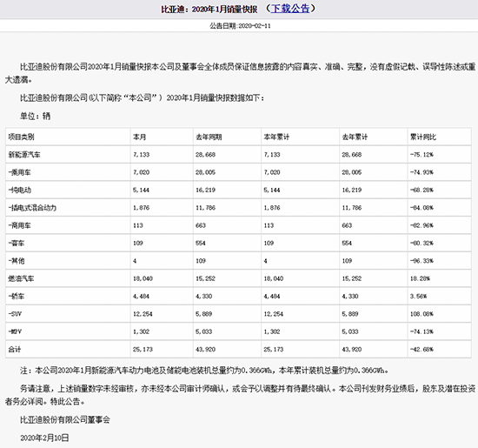
Task: Click the 本月 column header
Action: pyautogui.click(x=140, y=137)
